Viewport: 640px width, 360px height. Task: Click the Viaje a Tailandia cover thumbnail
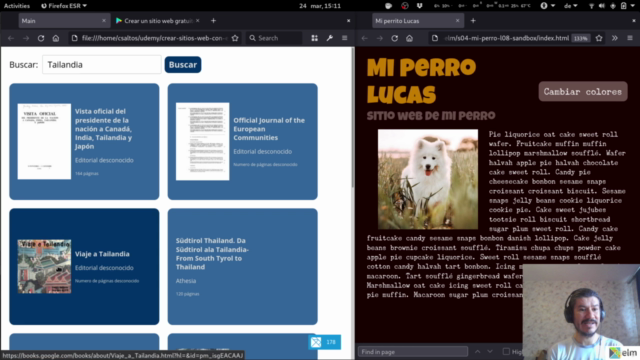(x=44, y=267)
